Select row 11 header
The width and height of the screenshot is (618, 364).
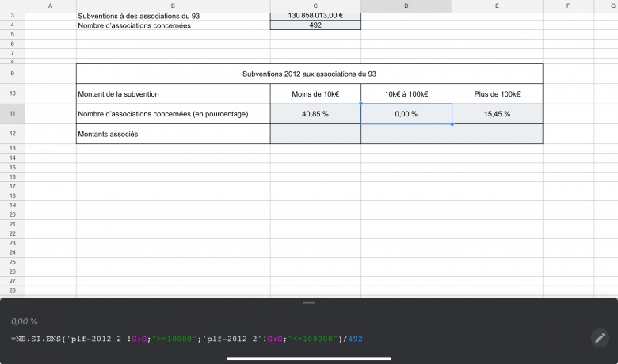[13, 114]
